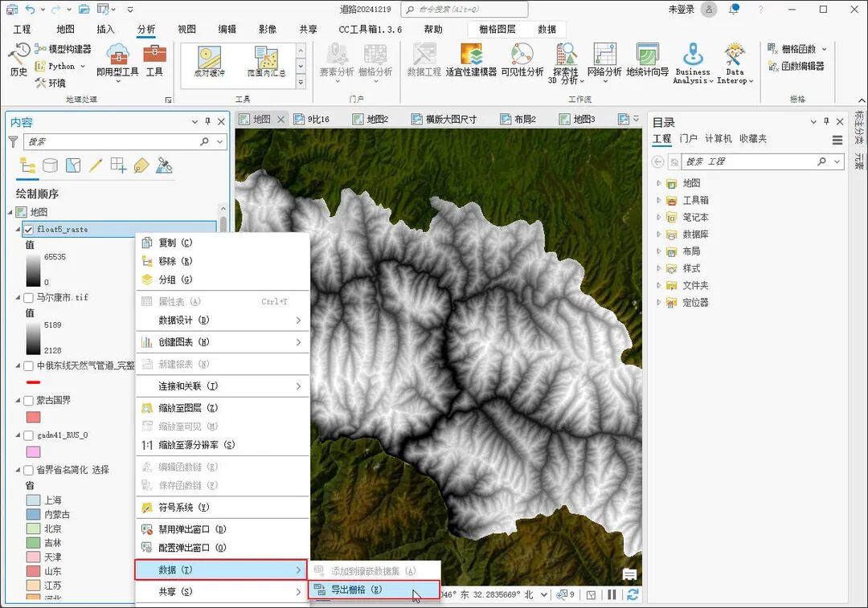Launch the Python window button
The width and height of the screenshot is (868, 608).
coord(59,67)
